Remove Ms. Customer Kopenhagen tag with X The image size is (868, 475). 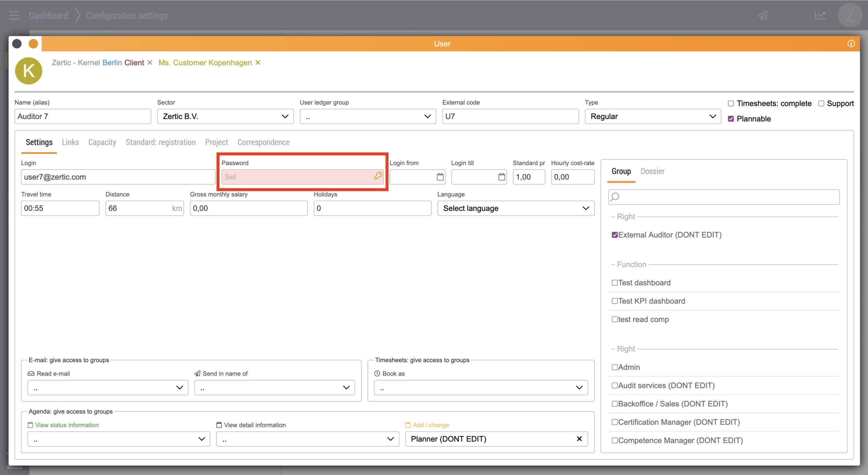click(x=258, y=62)
